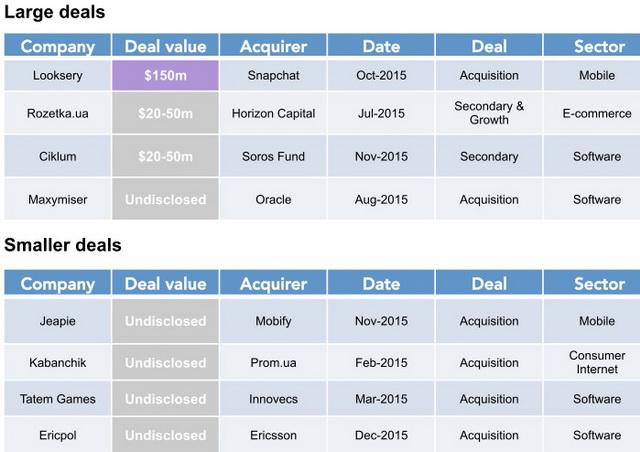Click the Oracle acquirer cell
The image size is (640, 452).
point(273,200)
